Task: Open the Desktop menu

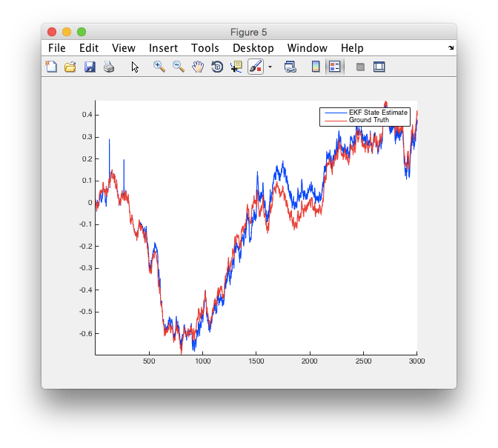Action: click(253, 48)
